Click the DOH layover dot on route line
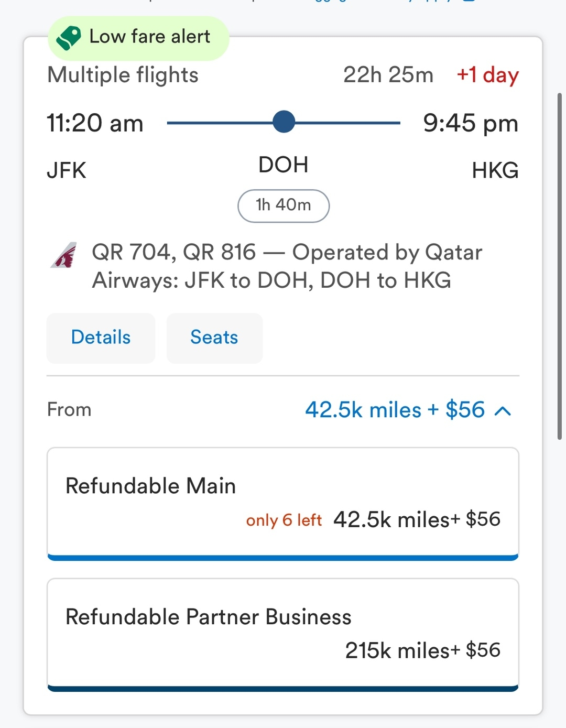 coord(284,122)
